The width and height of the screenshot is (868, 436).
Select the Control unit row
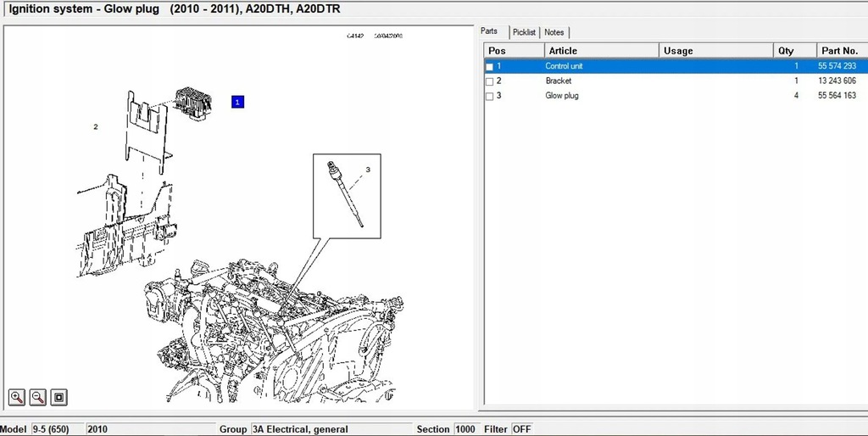[x=676, y=66]
